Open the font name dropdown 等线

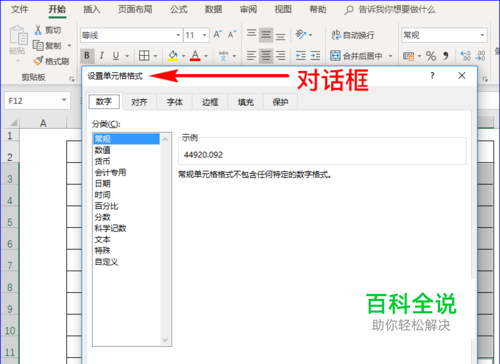click(x=178, y=35)
